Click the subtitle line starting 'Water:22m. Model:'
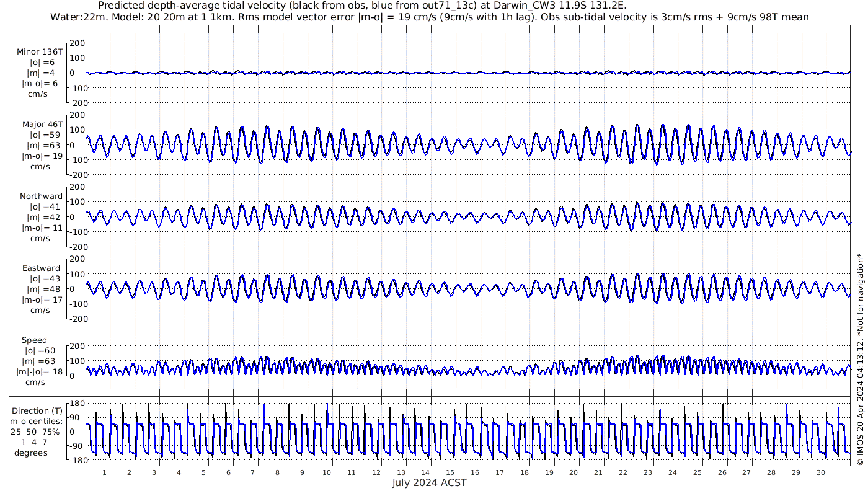Viewport: 868px width, 496px height. coord(430,17)
